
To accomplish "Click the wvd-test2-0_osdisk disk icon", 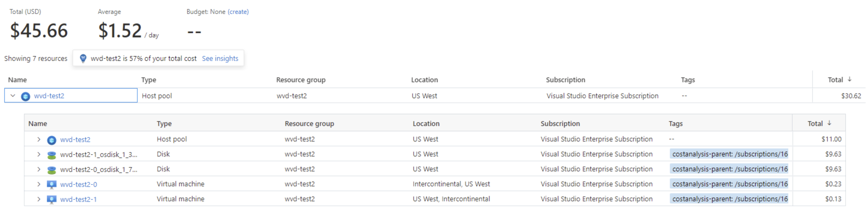I will click(51, 169).
